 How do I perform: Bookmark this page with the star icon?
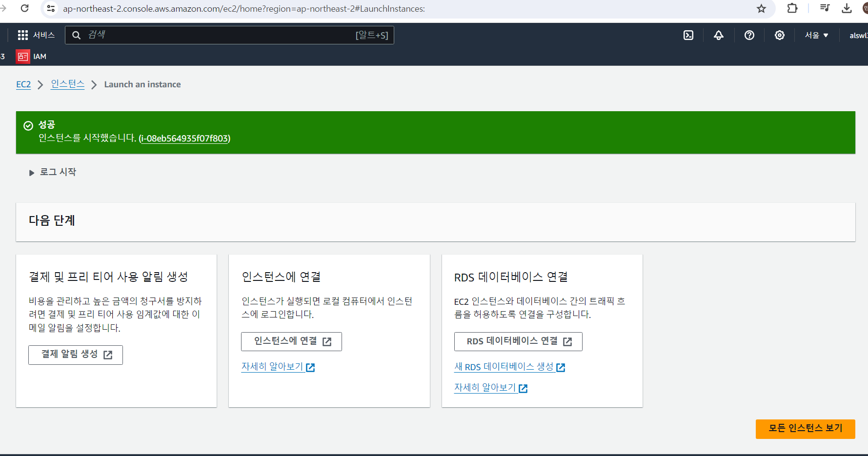pos(761,8)
